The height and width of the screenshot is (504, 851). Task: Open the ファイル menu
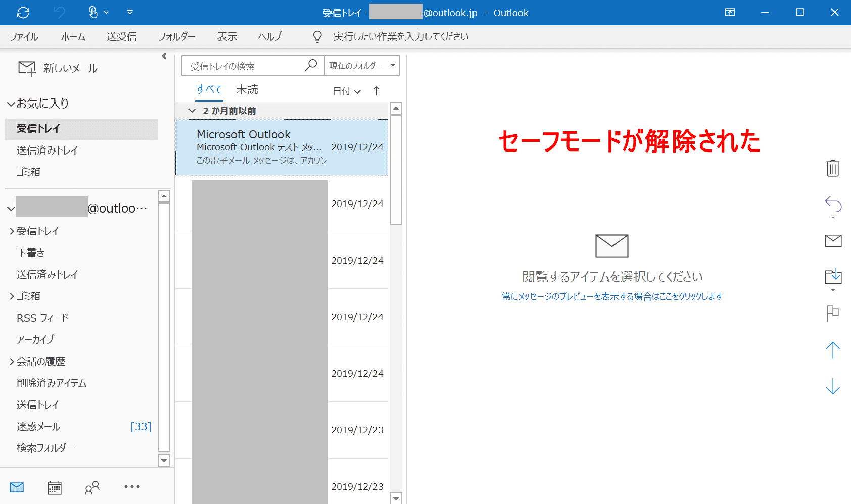tap(24, 37)
